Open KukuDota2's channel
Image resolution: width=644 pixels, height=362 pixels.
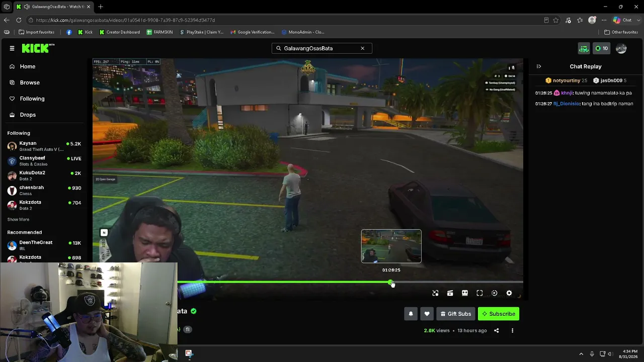coord(44,175)
